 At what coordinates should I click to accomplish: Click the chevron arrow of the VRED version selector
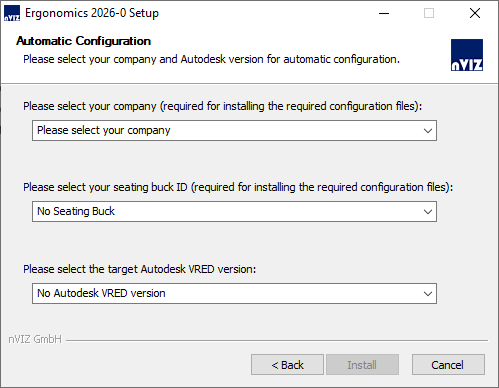(428, 294)
